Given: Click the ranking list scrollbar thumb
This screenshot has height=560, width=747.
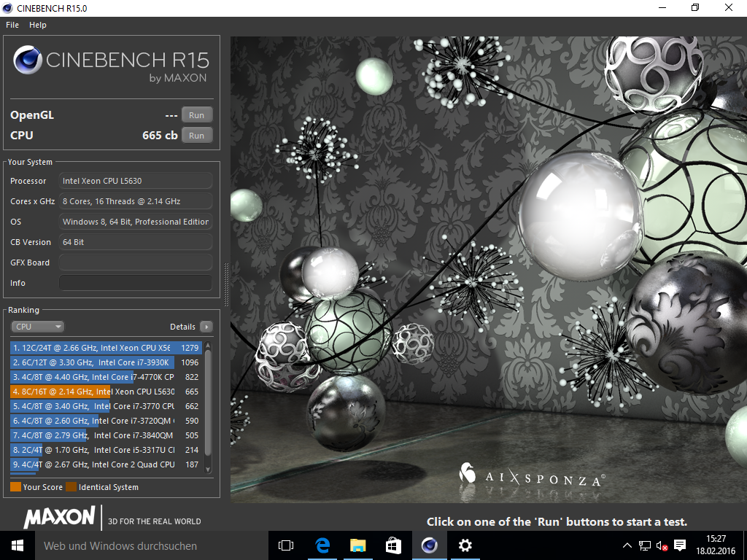Looking at the screenshot, I should tap(208, 404).
